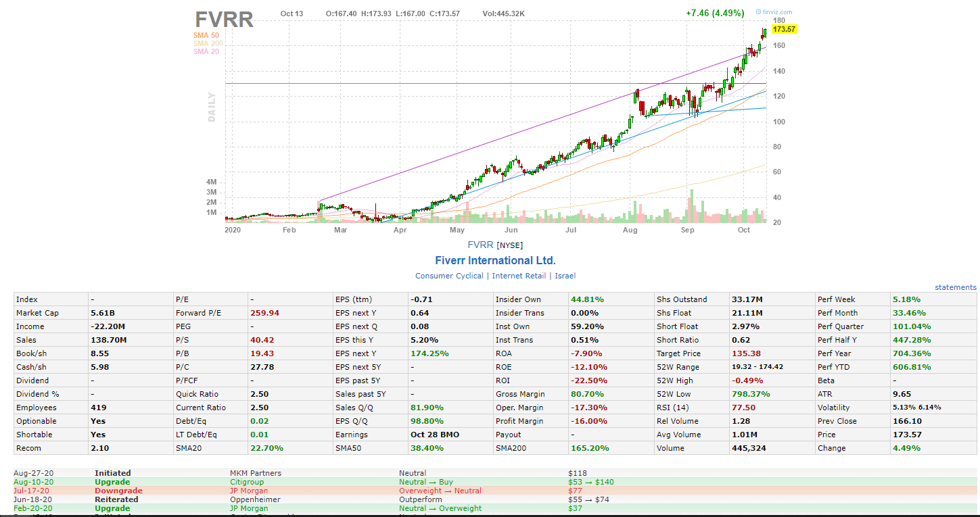The height and width of the screenshot is (517, 980).
Task: Click the Employees label
Action: tap(37, 408)
